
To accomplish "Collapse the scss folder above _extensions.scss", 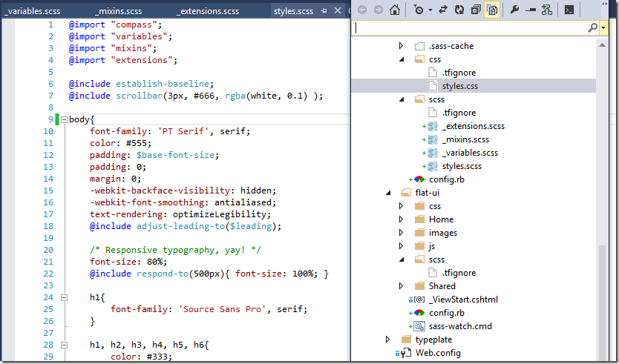I will click(402, 99).
